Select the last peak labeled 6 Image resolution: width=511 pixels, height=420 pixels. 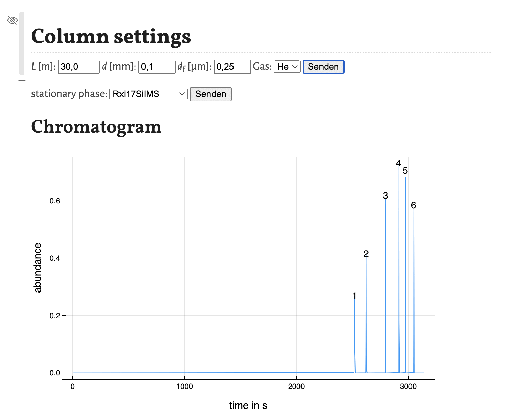click(414, 205)
